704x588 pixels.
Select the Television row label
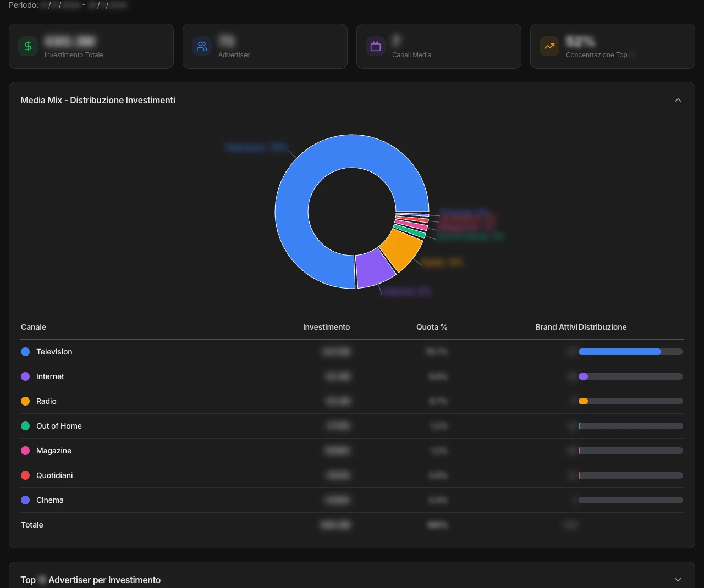[54, 352]
